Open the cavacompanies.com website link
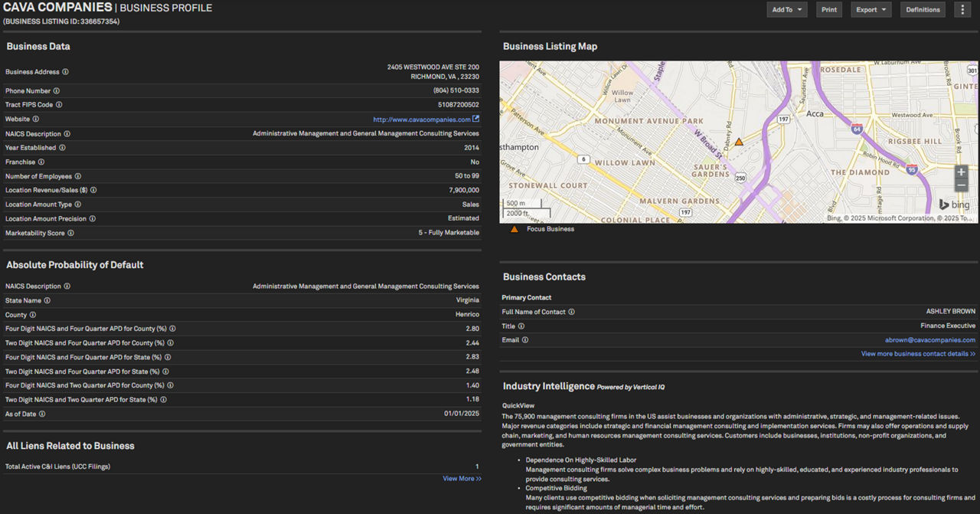The width and height of the screenshot is (980, 514). [x=421, y=119]
